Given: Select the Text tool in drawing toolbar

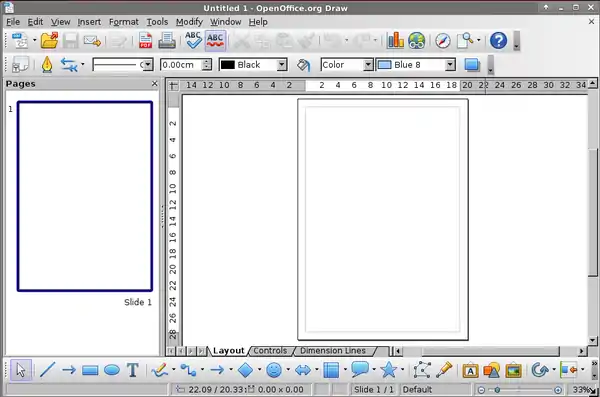Looking at the screenshot, I should 132,370.
